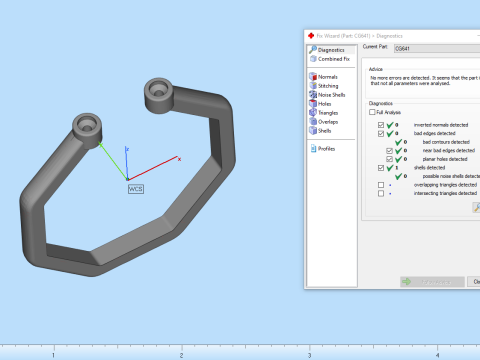Click 'overlapping triangles detected' text
The width and height of the screenshot is (480, 360).
tap(445, 185)
